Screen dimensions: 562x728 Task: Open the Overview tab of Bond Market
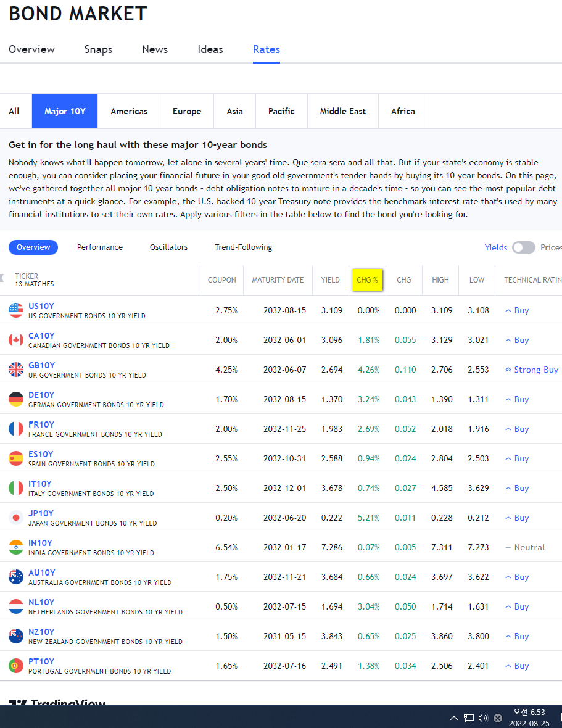pos(31,49)
